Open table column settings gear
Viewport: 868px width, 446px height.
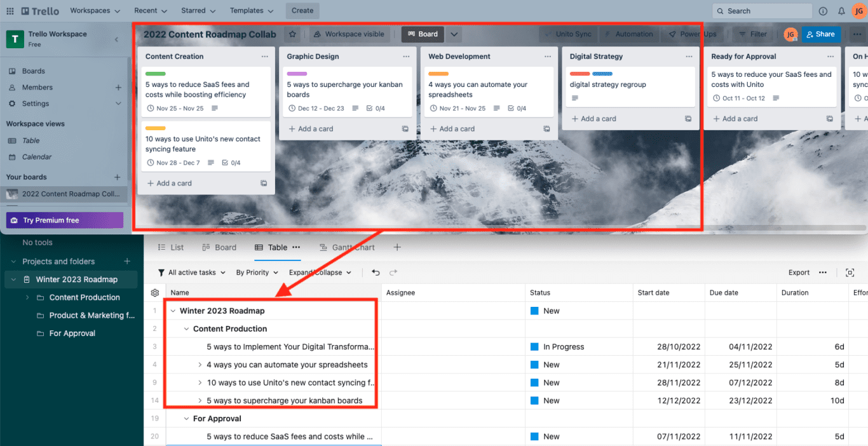tap(155, 293)
